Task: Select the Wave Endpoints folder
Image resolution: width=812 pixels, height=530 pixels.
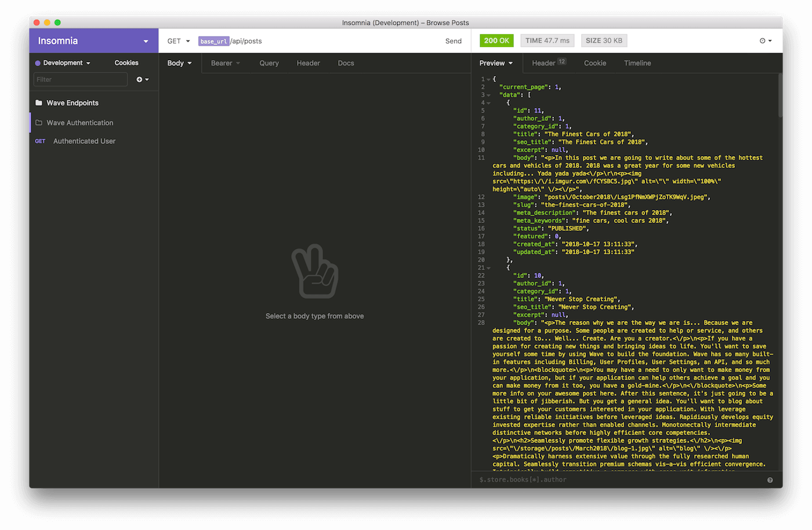Action: (x=72, y=103)
